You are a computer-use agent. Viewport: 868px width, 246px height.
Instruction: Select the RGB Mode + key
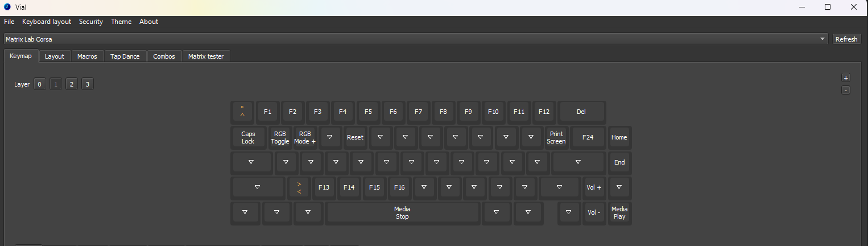coord(305,137)
